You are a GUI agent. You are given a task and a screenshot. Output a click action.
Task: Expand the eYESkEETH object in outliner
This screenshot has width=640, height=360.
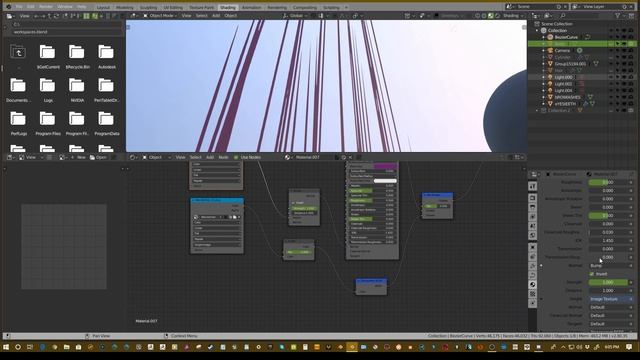pyautogui.click(x=544, y=104)
